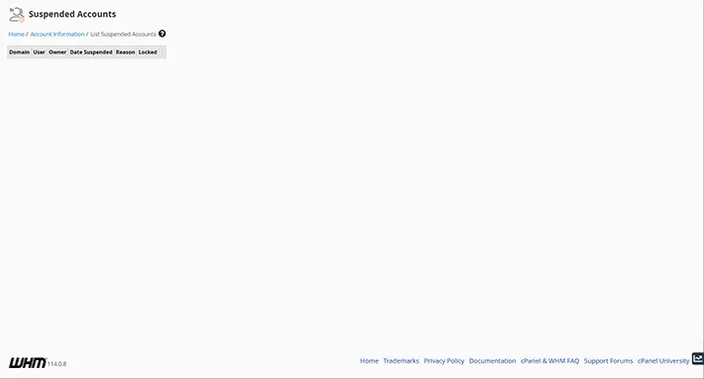
Task: Open the footer Home link
Action: pos(369,361)
